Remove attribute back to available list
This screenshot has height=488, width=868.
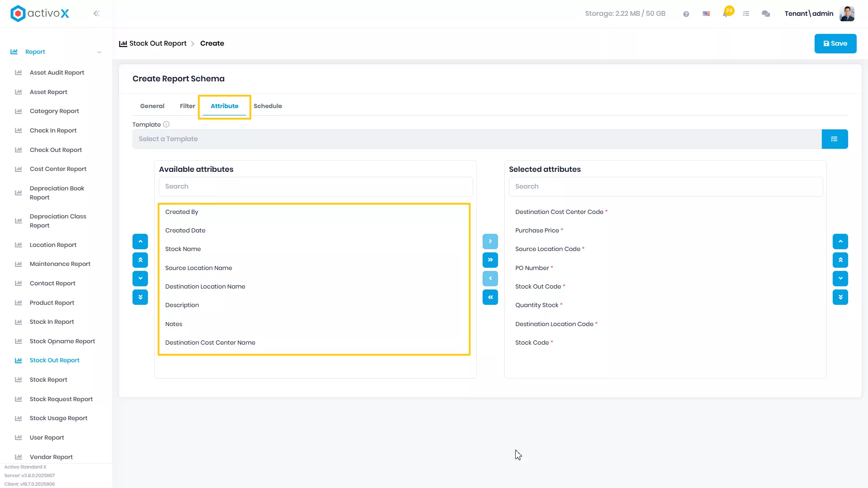(490, 279)
